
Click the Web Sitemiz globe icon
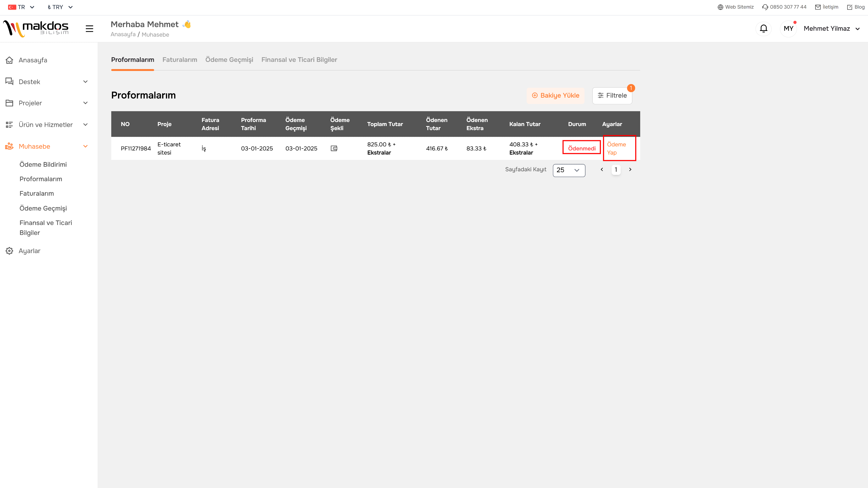[x=721, y=7]
